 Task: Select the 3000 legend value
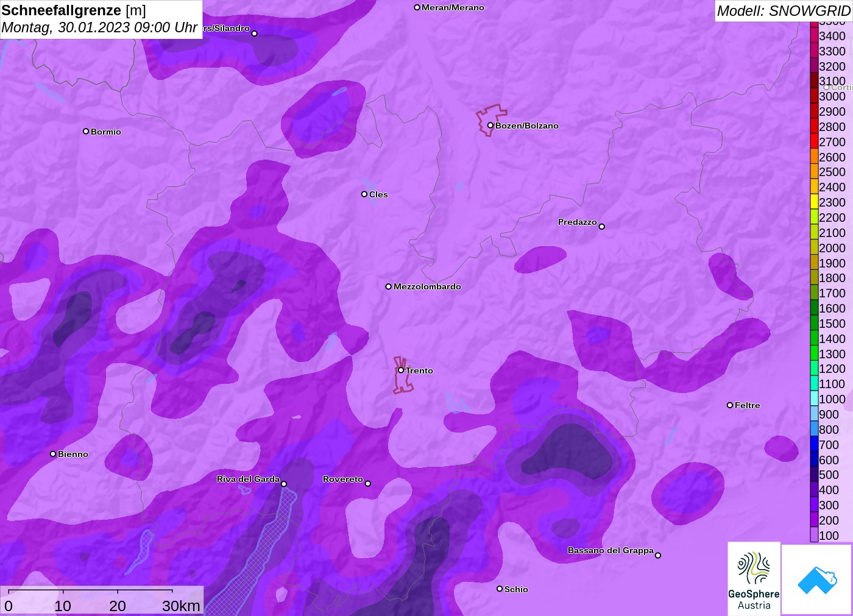pyautogui.click(x=832, y=96)
